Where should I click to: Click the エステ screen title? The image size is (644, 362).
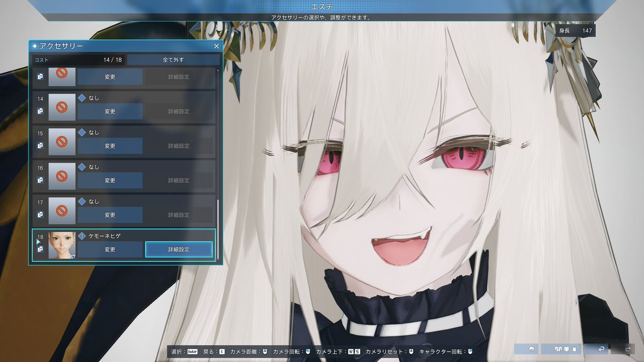[x=321, y=6]
